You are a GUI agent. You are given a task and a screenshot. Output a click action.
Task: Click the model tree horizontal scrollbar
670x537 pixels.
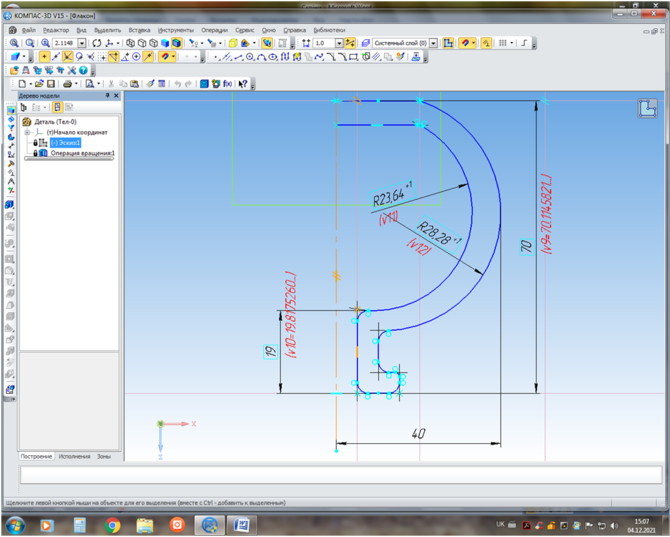click(69, 158)
